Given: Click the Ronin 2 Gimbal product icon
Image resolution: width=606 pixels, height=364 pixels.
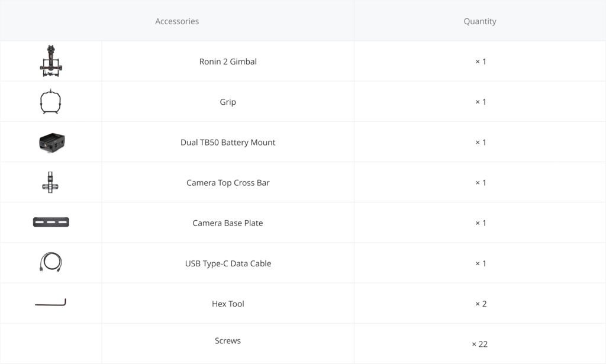Looking at the screenshot, I should [51, 61].
